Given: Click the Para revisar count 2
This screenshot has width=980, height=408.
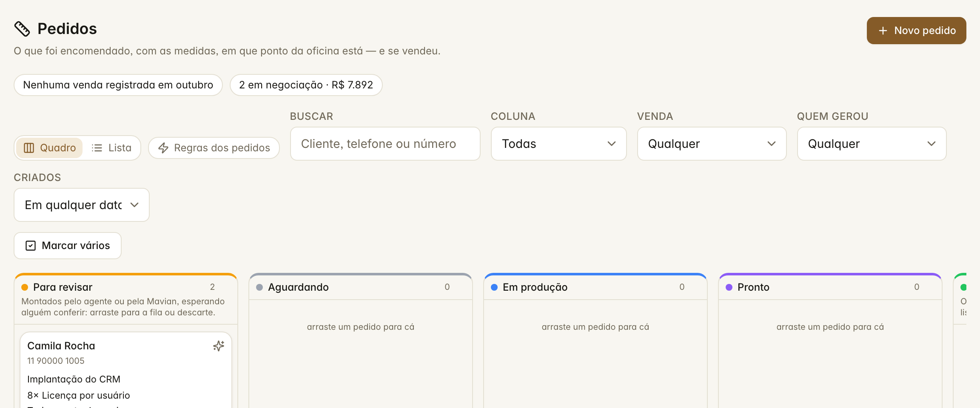Looking at the screenshot, I should 212,287.
